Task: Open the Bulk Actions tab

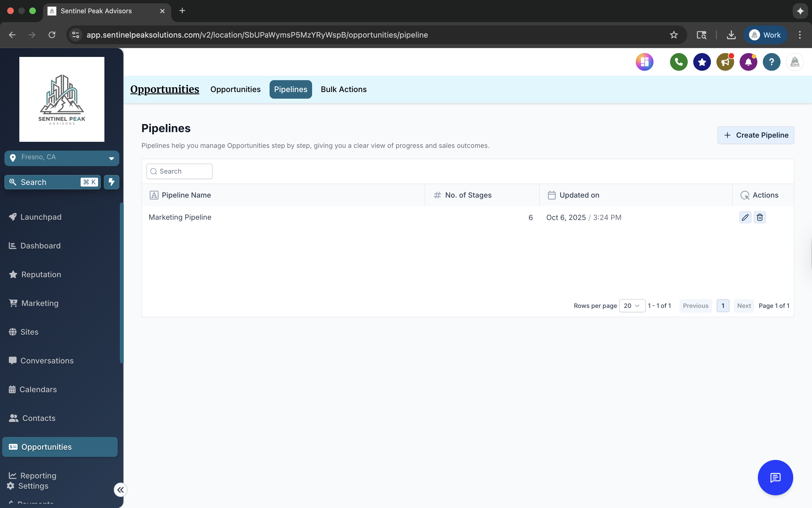Action: point(343,89)
